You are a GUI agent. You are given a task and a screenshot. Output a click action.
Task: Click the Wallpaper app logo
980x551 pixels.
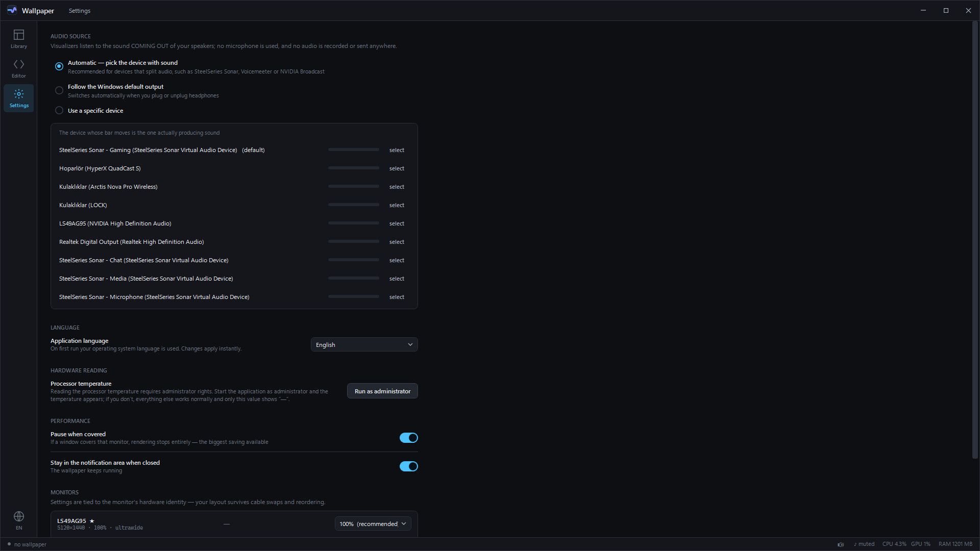pos(12,10)
